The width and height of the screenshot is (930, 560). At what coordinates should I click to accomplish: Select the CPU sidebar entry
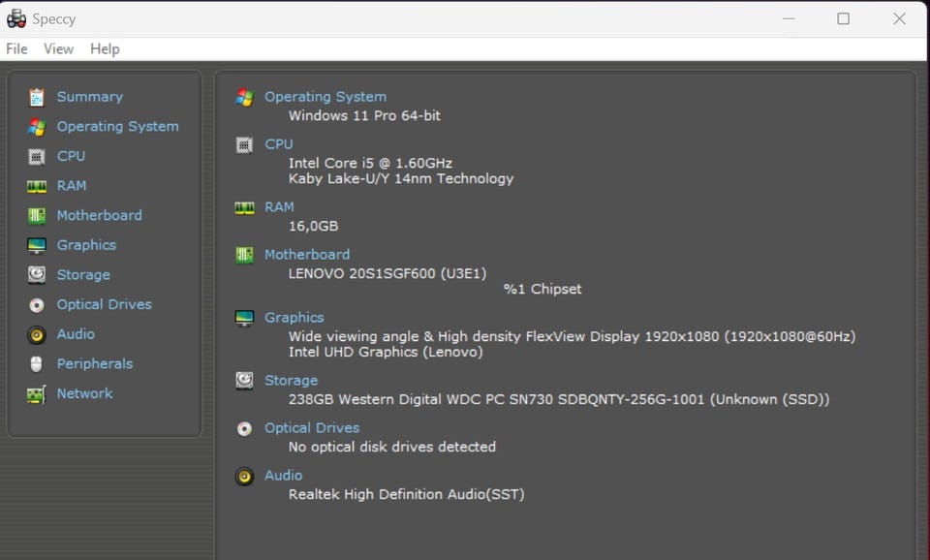tap(71, 156)
